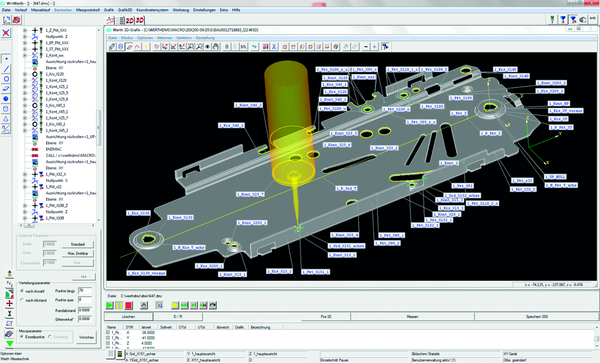
Task: Click the eye visibility icon in 3D toolbar
Action: tap(208, 47)
